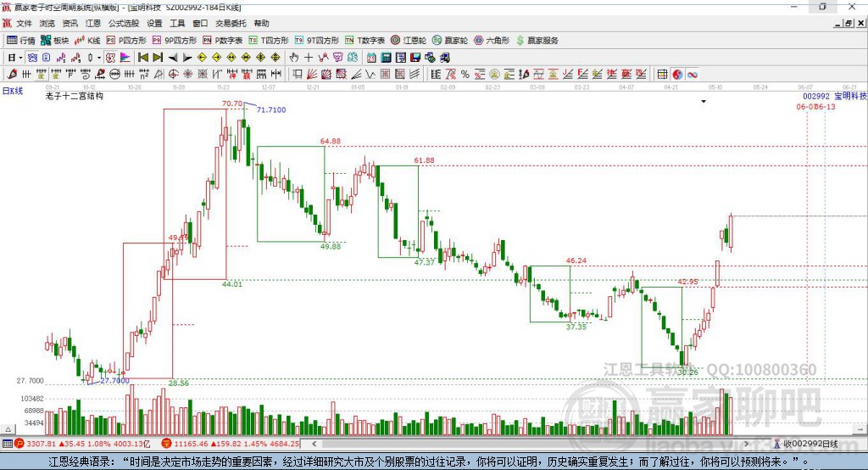The image size is (868, 470).
Task: Open the 帮助 menu
Action: (261, 23)
